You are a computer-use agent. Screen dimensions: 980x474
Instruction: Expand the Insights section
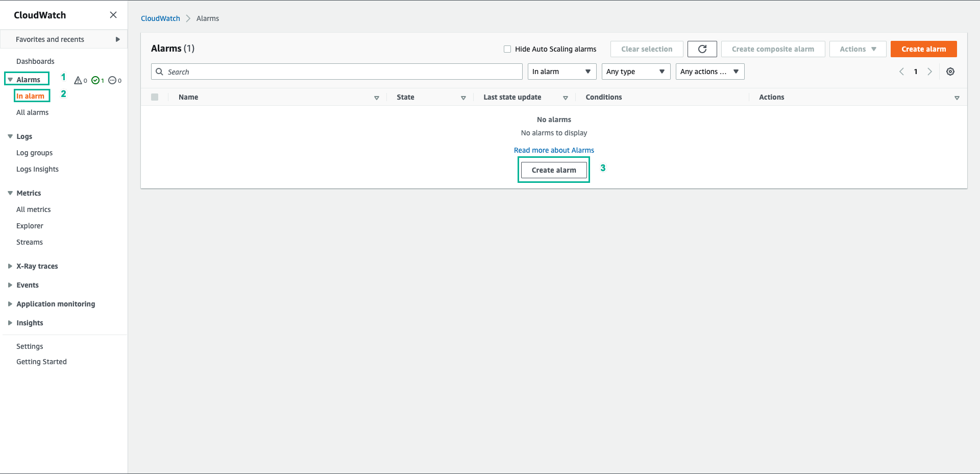point(10,323)
